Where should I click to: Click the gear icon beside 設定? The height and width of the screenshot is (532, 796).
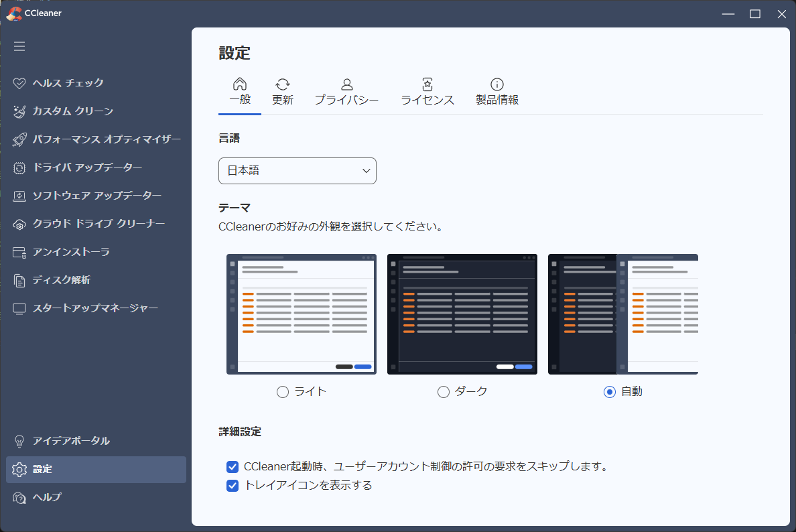point(19,470)
